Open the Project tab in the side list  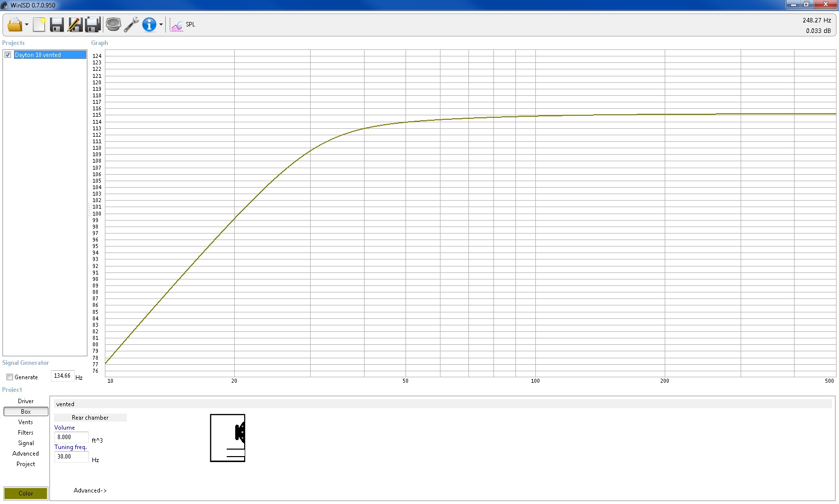(x=26, y=464)
